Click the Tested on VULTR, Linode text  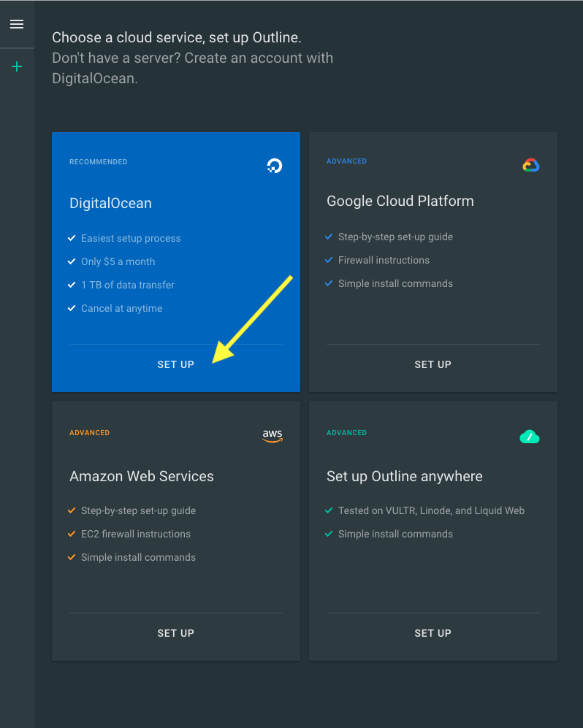tap(431, 510)
